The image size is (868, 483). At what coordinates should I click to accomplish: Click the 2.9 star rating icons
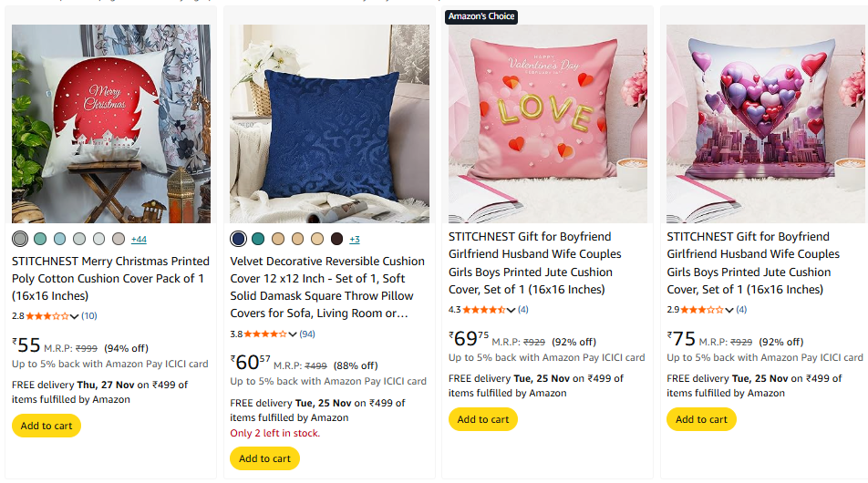(702, 310)
